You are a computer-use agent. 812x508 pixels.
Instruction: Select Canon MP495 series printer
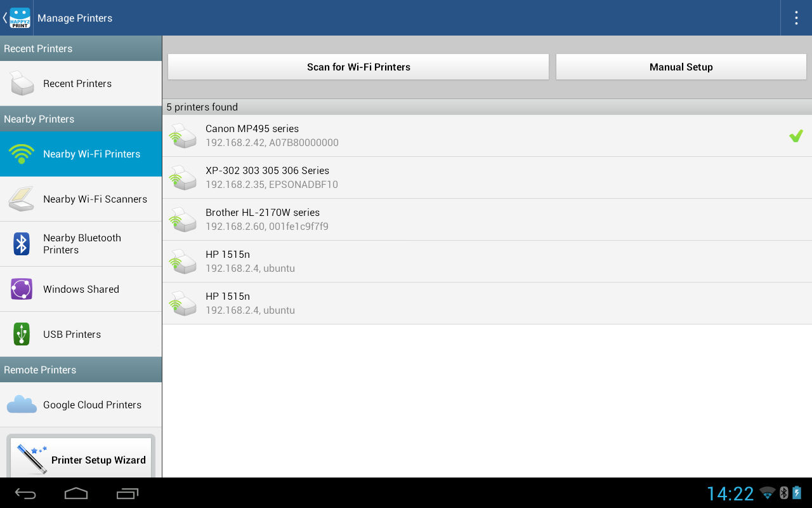pyautogui.click(x=487, y=136)
